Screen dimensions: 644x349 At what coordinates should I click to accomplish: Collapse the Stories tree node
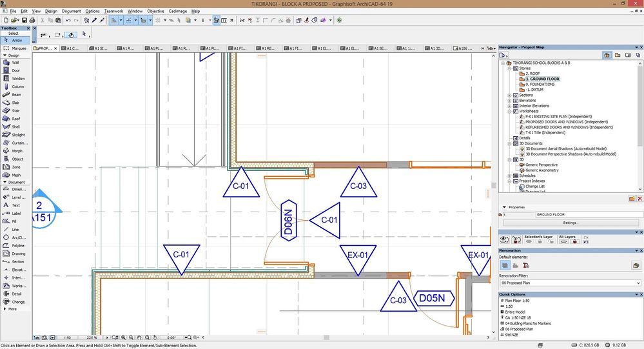pos(509,68)
